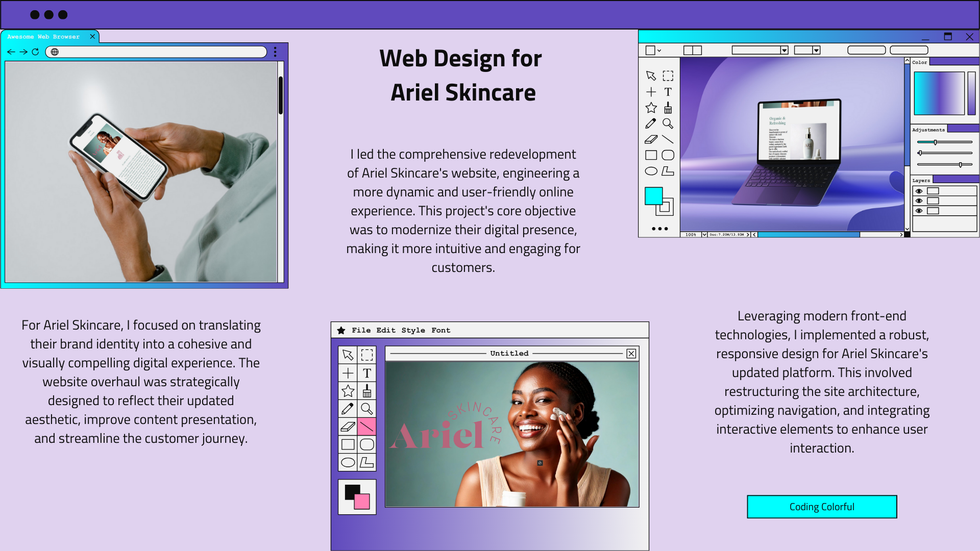Open the Edit menu
The width and height of the screenshot is (980, 551).
pyautogui.click(x=386, y=331)
